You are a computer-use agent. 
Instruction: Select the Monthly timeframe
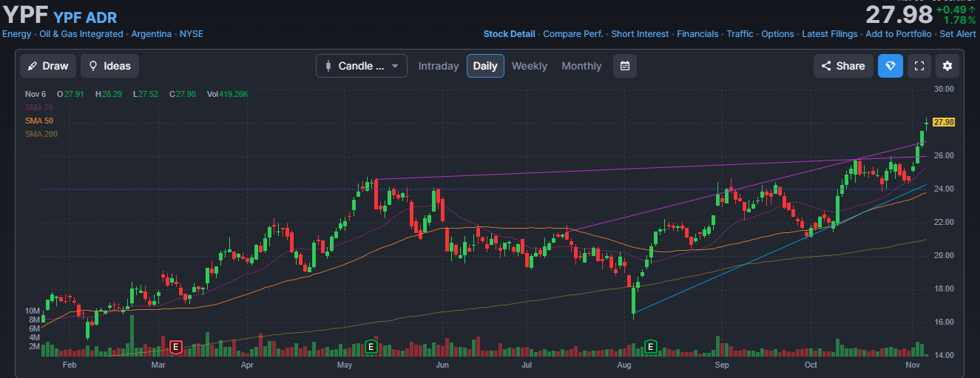(x=581, y=66)
